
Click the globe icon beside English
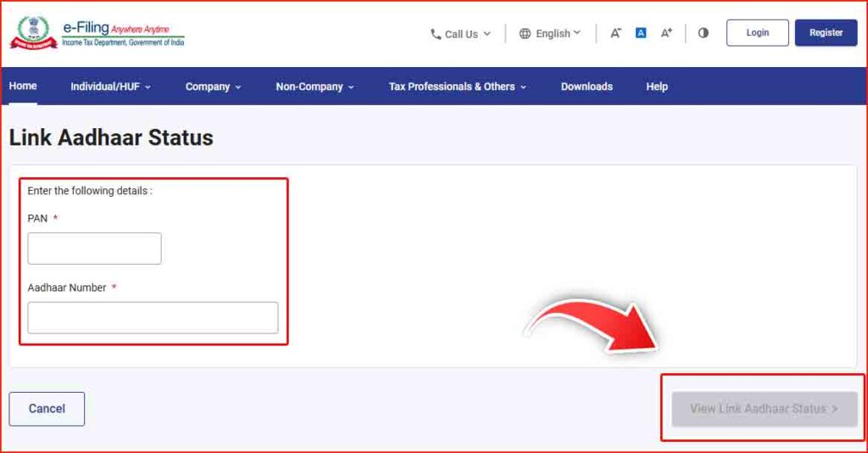(525, 34)
